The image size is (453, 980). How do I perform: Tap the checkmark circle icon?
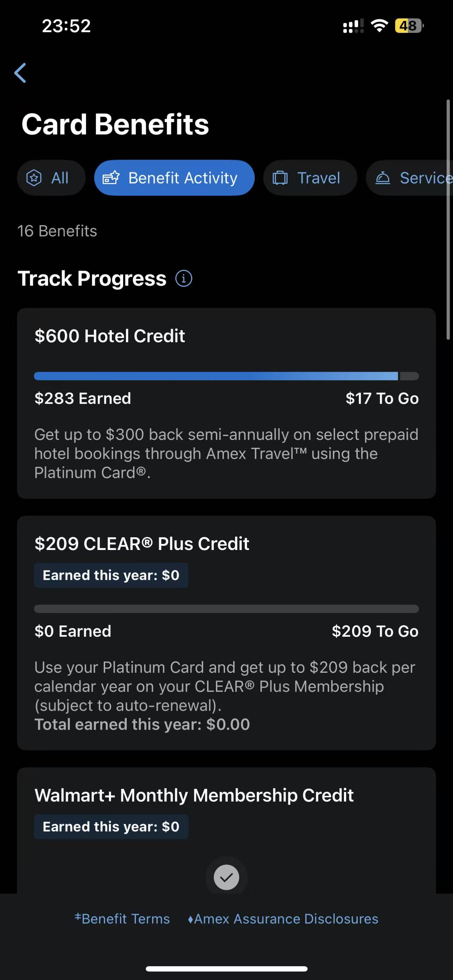click(226, 877)
